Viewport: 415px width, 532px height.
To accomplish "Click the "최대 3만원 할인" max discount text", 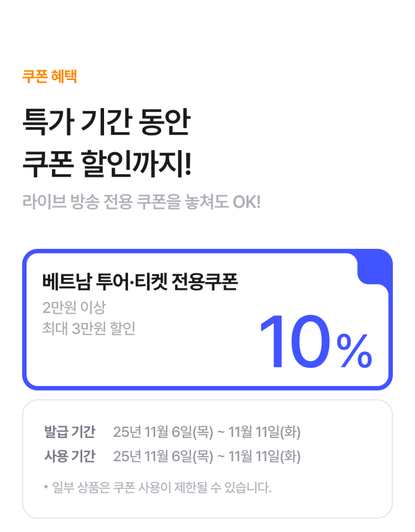I will click(89, 329).
